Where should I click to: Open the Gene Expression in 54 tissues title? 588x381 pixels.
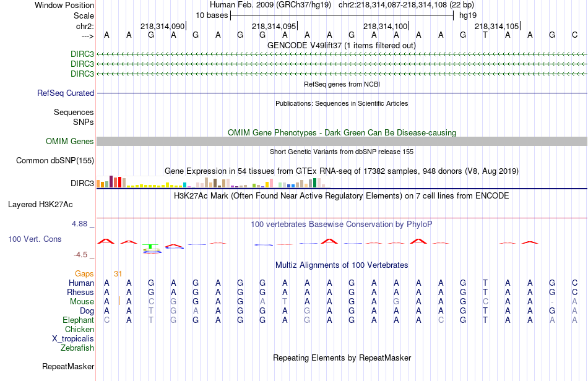coord(342,171)
